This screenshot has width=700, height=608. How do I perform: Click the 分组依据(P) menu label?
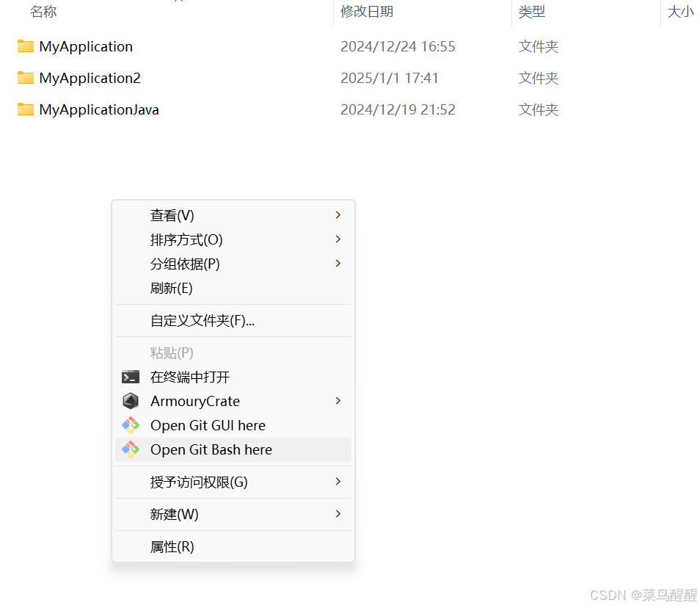[x=185, y=264]
